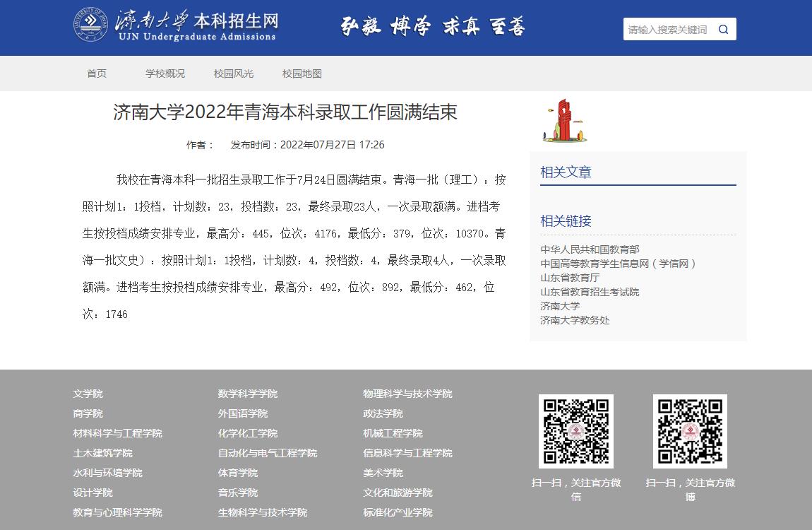Click the article title 济南大学2022年青海本科录取工作圆满结束

pos(285,112)
